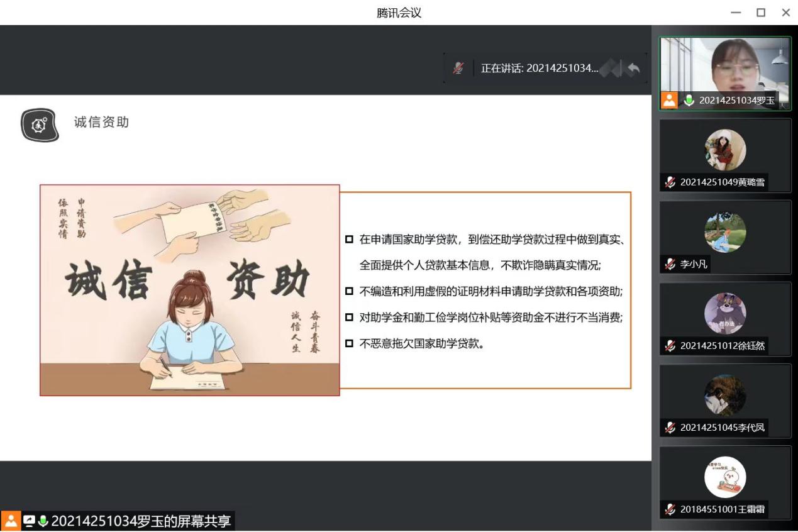Viewport: 798px width, 532px height.
Task: Click muted mic icon next to 黄璐雪
Action: click(x=670, y=182)
